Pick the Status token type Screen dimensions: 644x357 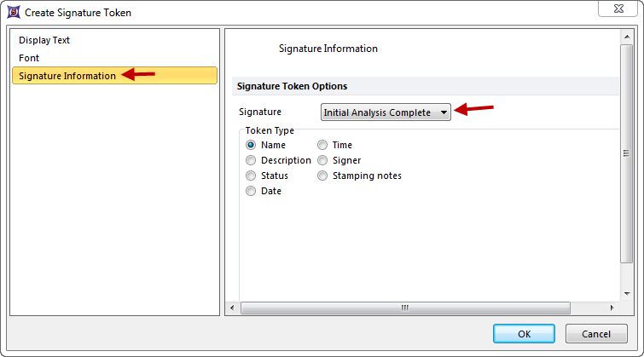pos(251,176)
